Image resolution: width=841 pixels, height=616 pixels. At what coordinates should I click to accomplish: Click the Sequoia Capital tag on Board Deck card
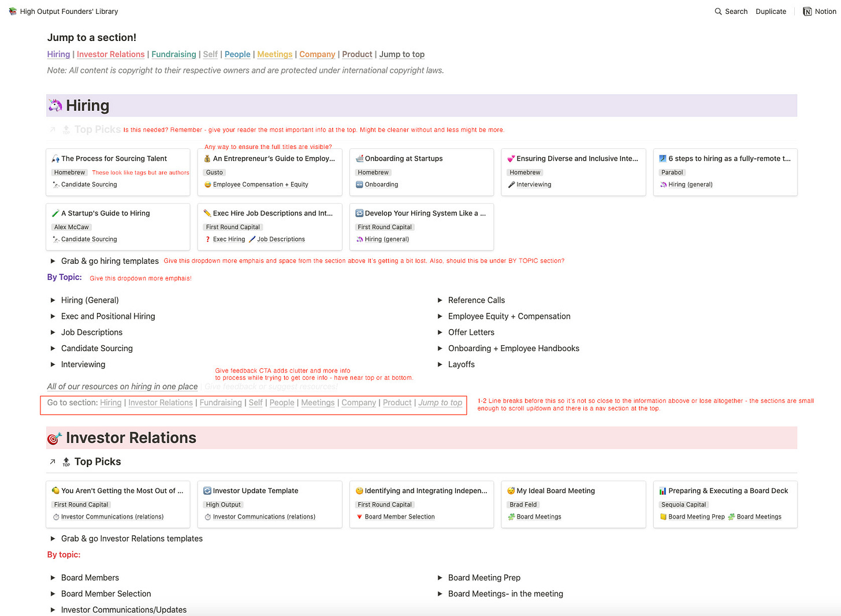click(x=684, y=505)
